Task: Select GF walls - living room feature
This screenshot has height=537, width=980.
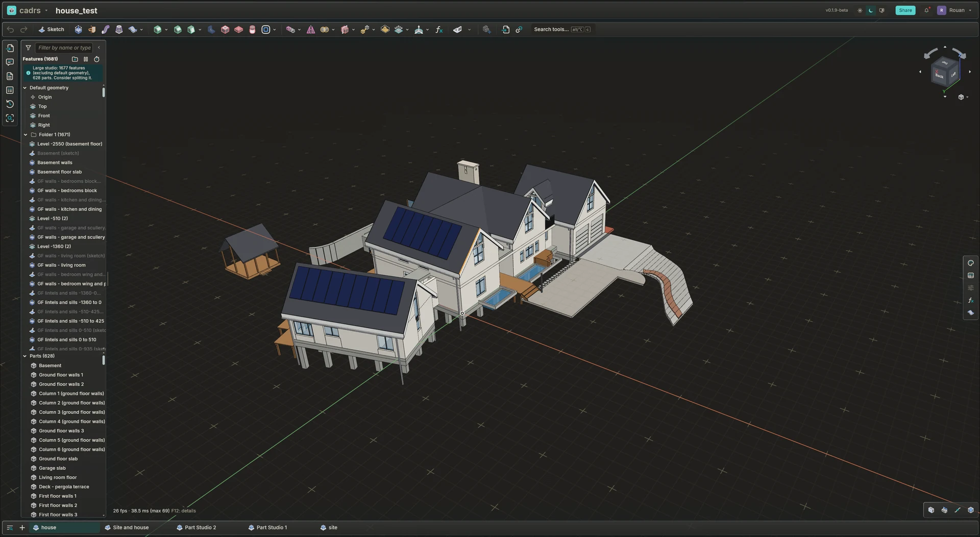Action: coord(61,265)
